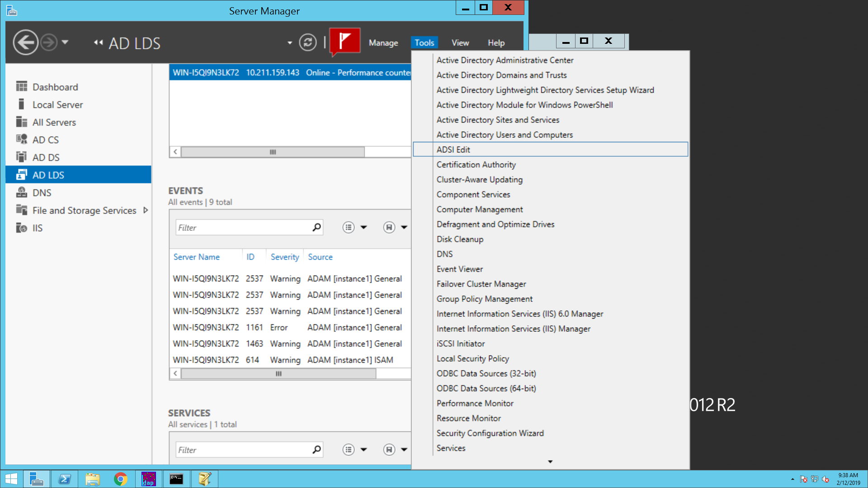868x488 pixels.
Task: Open the Dashboard page
Action: (55, 87)
